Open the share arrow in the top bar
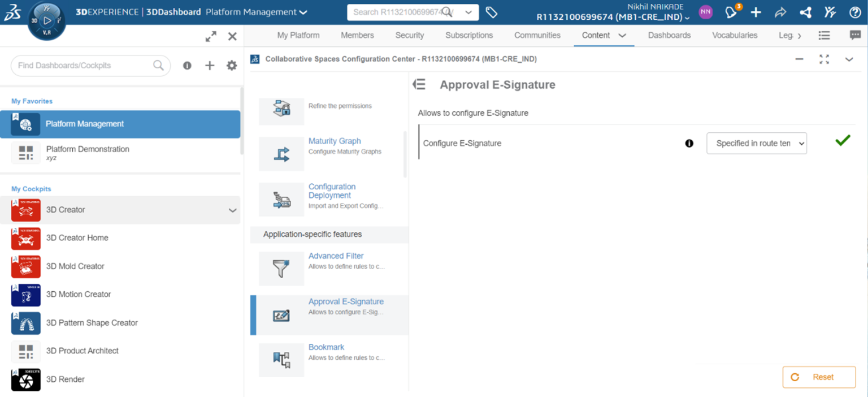Screen dimensions: 868x397 click(x=780, y=12)
